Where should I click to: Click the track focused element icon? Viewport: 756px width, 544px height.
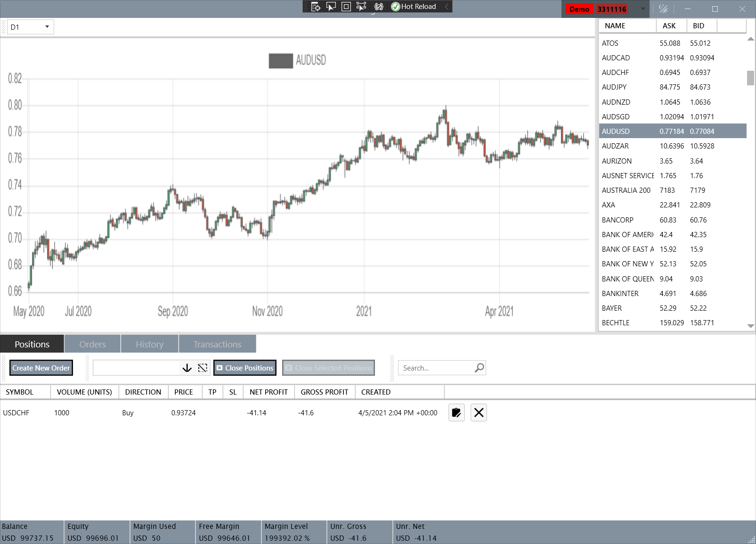pos(361,7)
